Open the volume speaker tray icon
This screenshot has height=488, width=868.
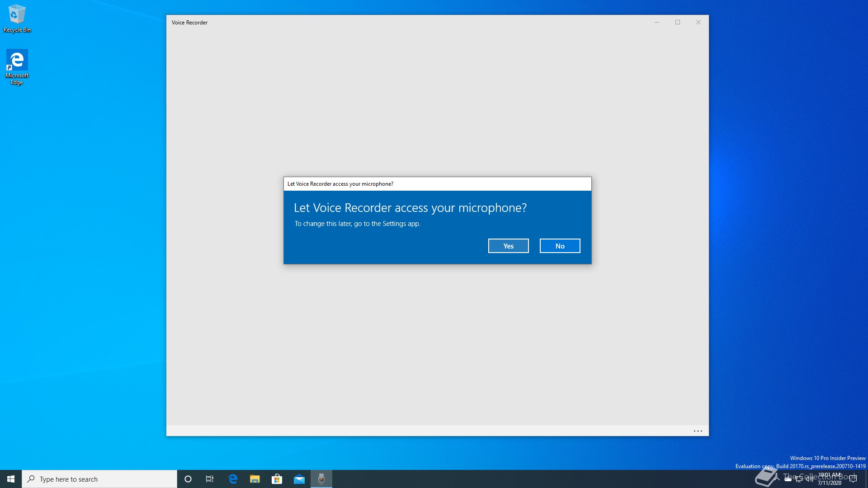[810, 479]
